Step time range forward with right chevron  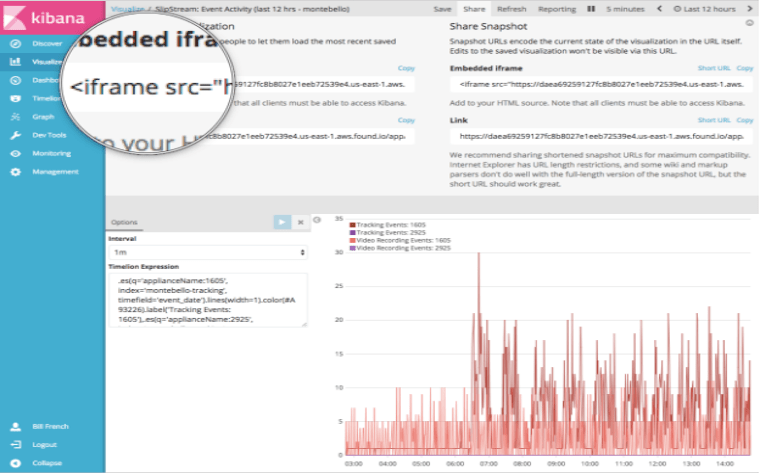point(749,9)
